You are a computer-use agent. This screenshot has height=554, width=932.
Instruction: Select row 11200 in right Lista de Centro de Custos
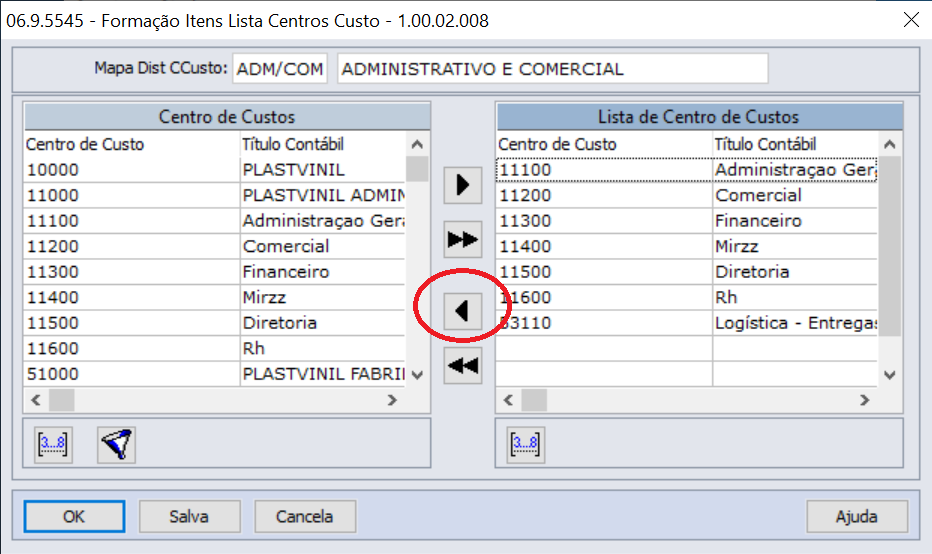point(687,196)
